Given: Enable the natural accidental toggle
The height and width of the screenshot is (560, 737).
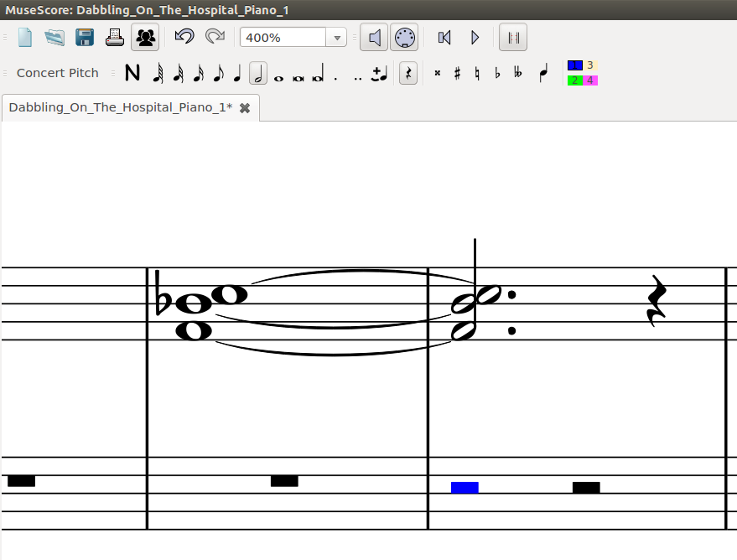Looking at the screenshot, I should [x=477, y=73].
